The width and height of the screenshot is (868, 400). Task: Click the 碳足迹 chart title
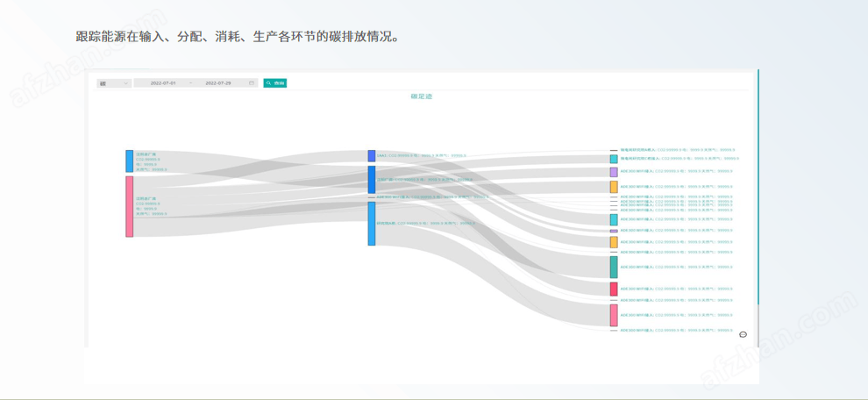click(x=421, y=96)
